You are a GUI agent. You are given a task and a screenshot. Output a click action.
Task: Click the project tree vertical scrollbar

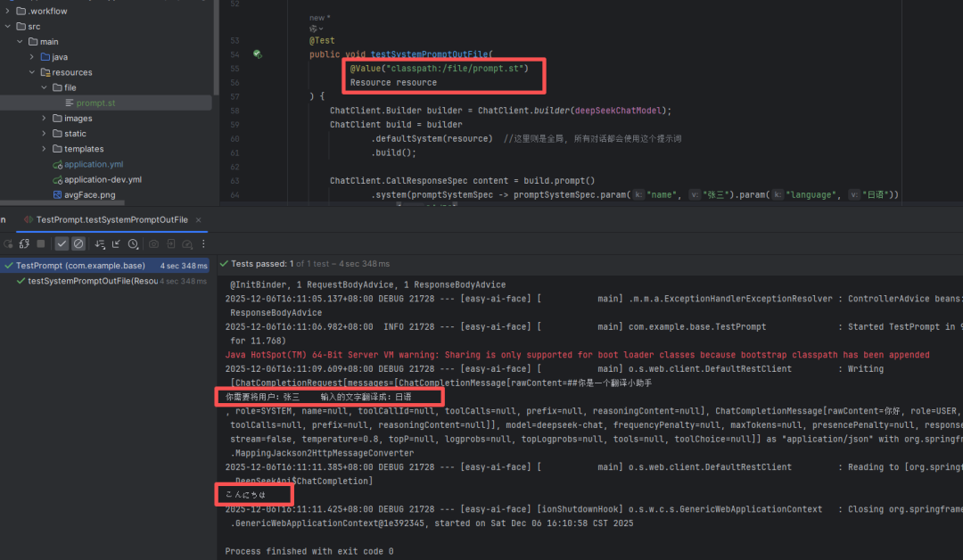tap(216, 45)
